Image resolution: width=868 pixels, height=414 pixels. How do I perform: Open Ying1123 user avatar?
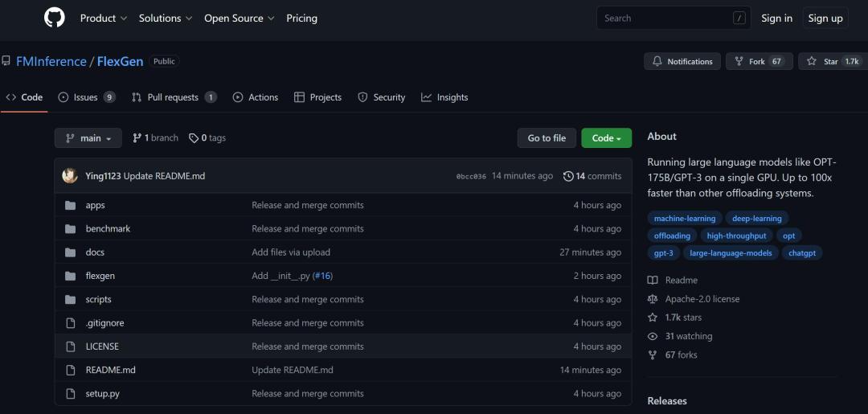coord(70,176)
